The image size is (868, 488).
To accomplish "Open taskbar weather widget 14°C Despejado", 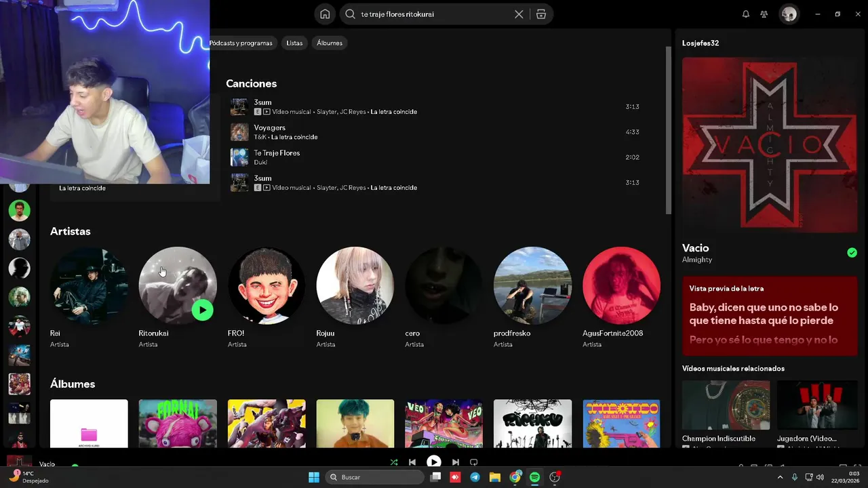I will point(28,477).
